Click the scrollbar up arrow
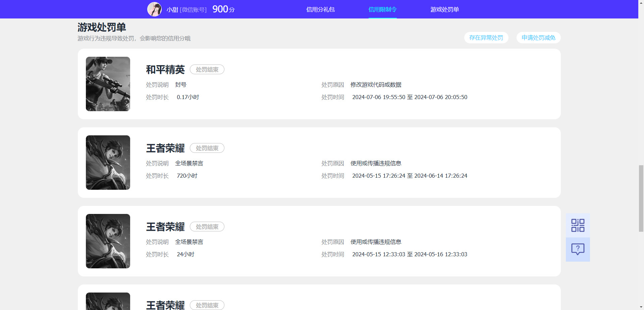644x310 pixels. tap(641, 3)
